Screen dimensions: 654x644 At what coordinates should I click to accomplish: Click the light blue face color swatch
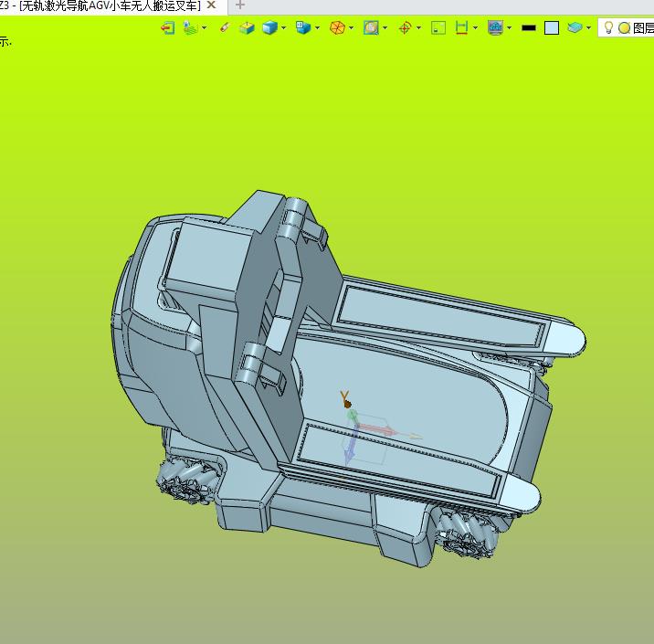552,28
